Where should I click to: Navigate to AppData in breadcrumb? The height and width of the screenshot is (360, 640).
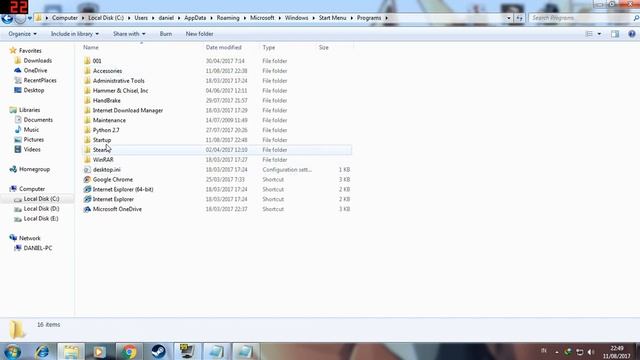tap(195, 18)
